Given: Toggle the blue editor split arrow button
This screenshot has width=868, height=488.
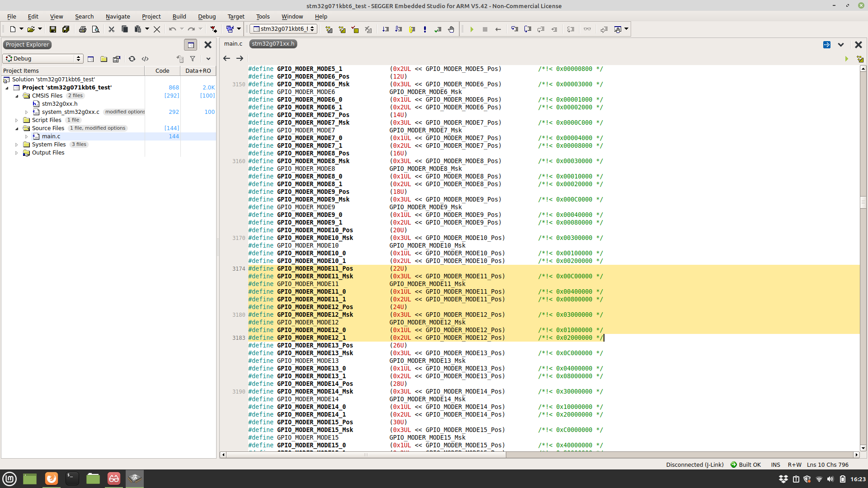Looking at the screenshot, I should [x=826, y=45].
